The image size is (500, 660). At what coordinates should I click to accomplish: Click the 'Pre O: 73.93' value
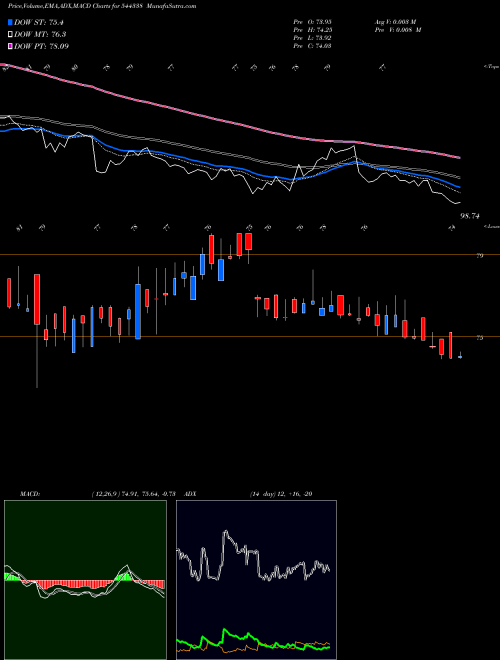pos(312,22)
